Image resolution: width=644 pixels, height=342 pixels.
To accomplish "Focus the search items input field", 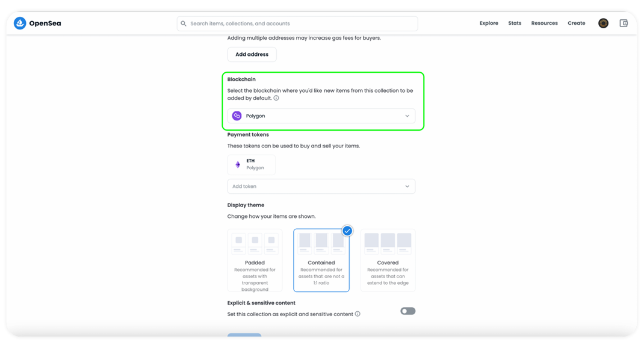I will coord(301,23).
